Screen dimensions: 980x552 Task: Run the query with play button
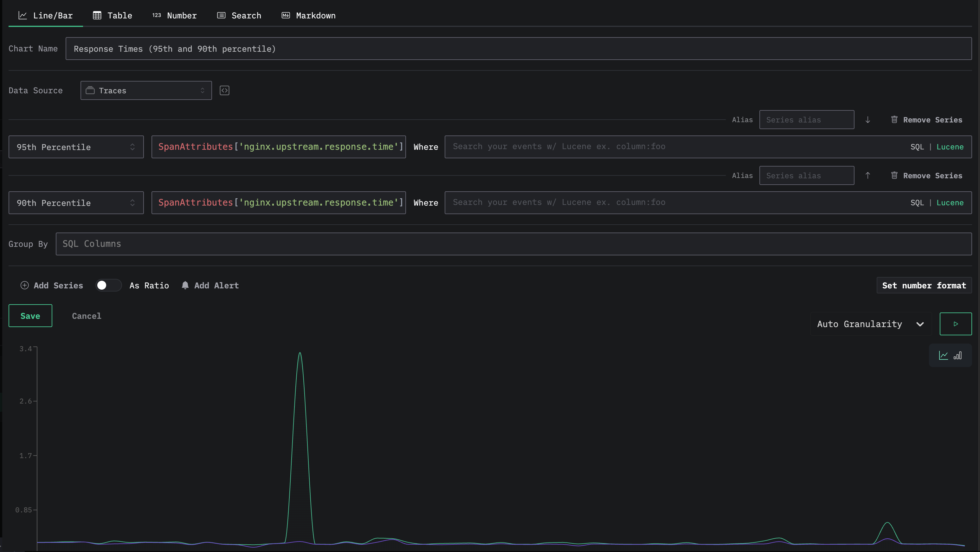[x=955, y=324]
